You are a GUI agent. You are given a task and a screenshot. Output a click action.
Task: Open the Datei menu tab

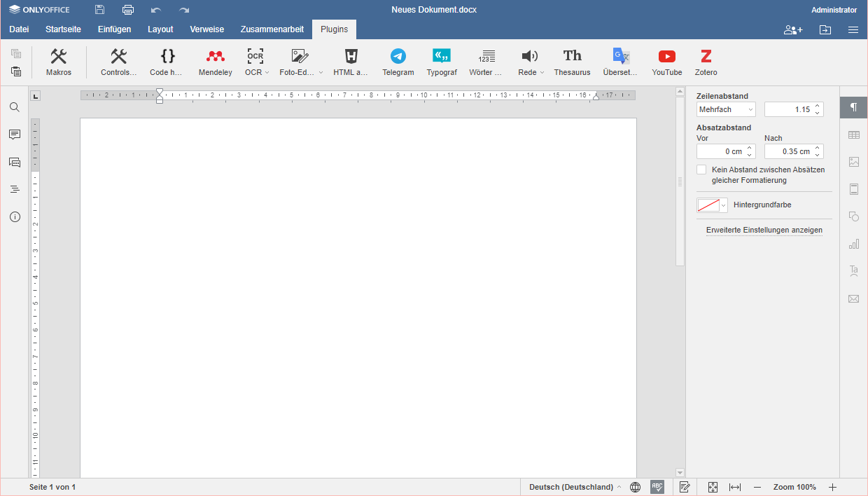point(19,29)
